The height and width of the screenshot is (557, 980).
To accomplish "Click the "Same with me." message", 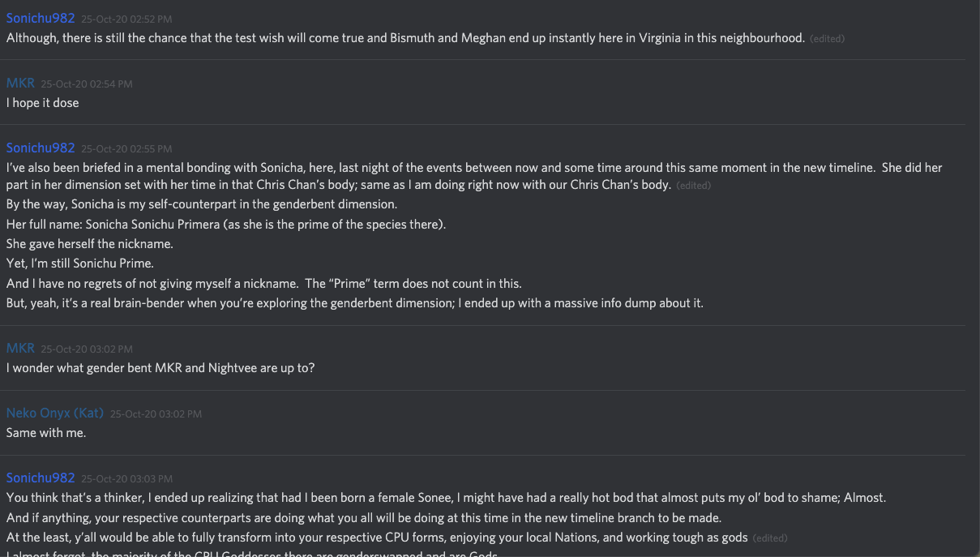I will pos(46,433).
